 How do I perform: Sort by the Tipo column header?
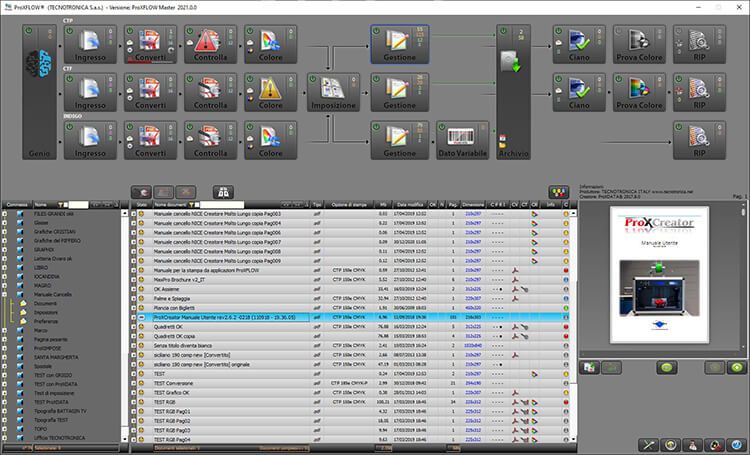point(317,205)
